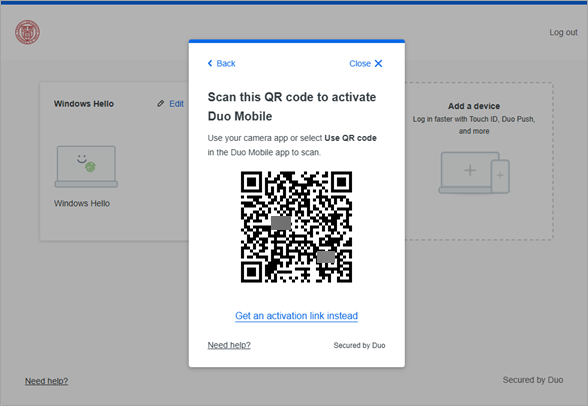This screenshot has height=406, width=588.
Task: Open Need help? inside the dialog
Action: point(229,345)
